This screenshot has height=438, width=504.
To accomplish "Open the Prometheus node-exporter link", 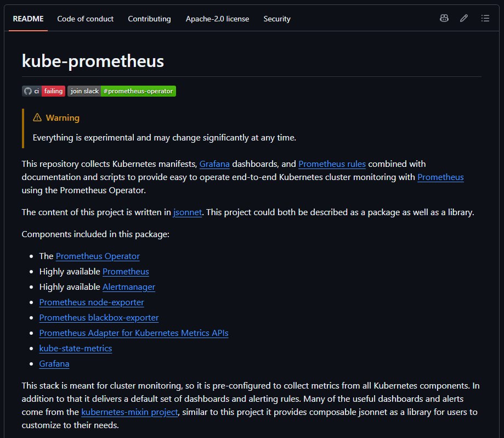I will 92,302.
